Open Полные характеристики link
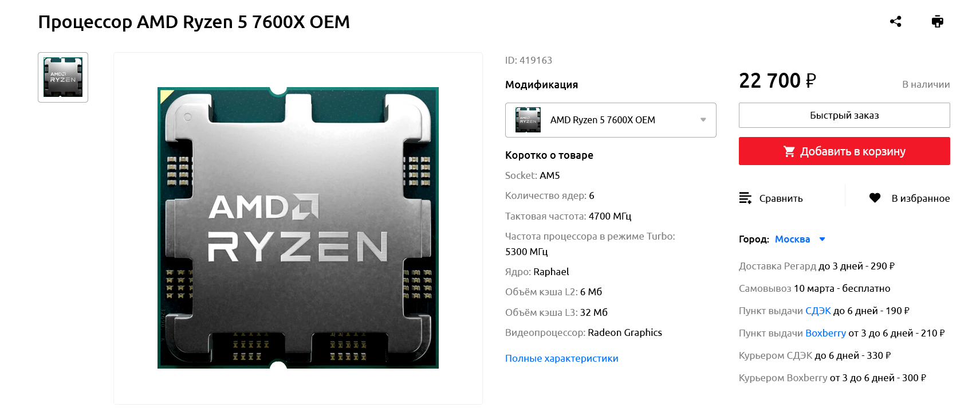 [561, 358]
